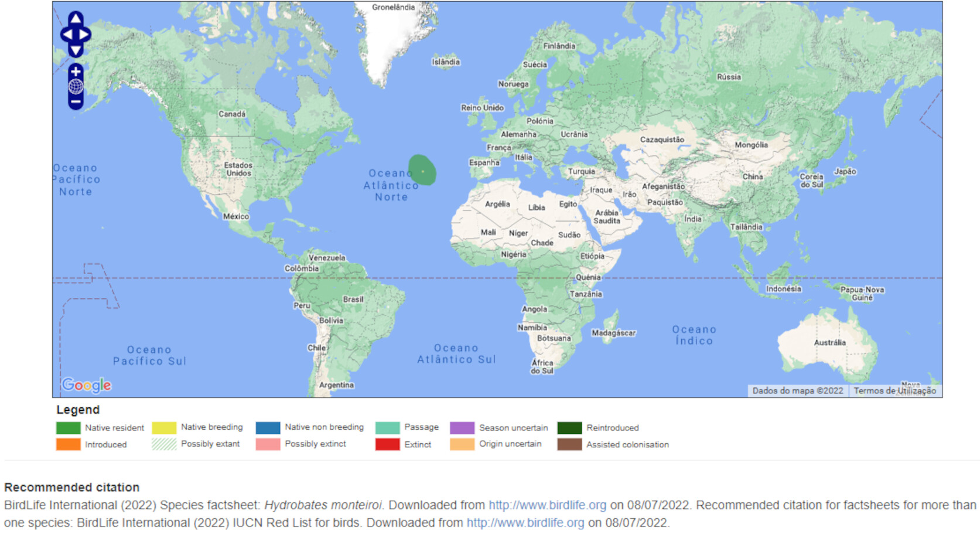Click the Native resident green swatch
The height and width of the screenshot is (534, 980).
click(68, 428)
